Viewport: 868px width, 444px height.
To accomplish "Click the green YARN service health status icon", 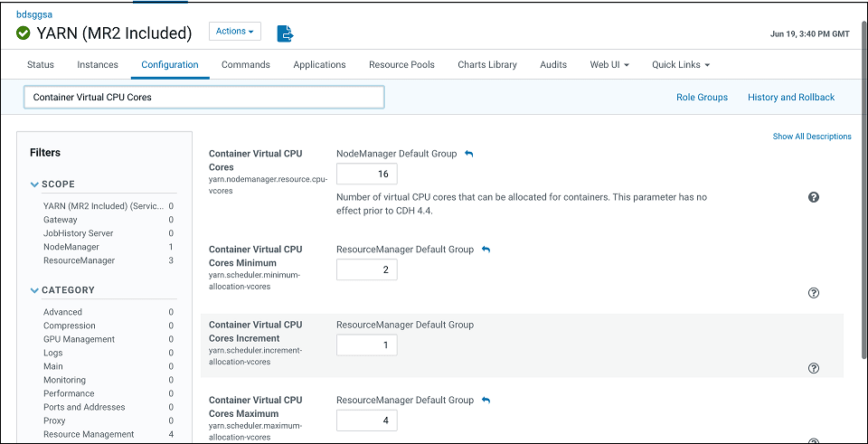I will 24,33.
